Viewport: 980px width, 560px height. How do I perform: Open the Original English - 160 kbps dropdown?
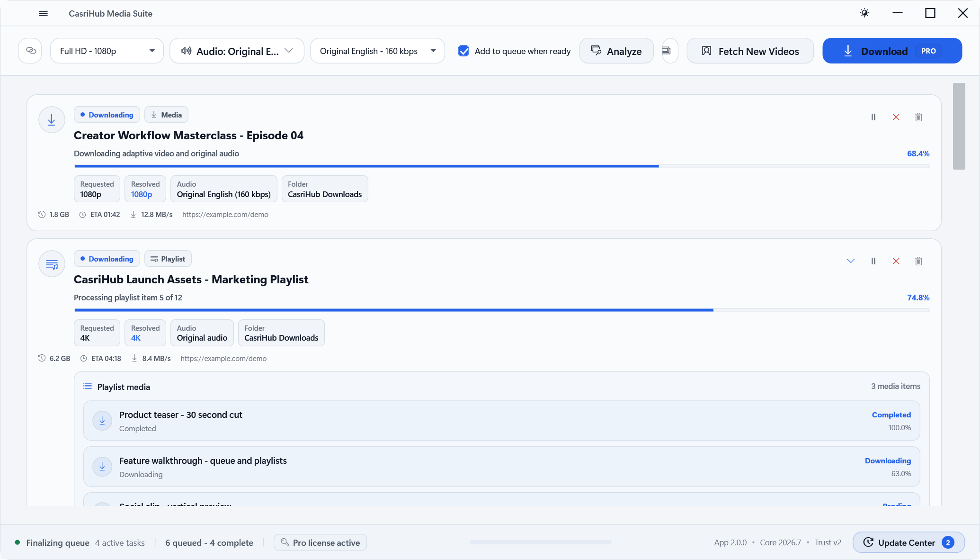pos(377,51)
